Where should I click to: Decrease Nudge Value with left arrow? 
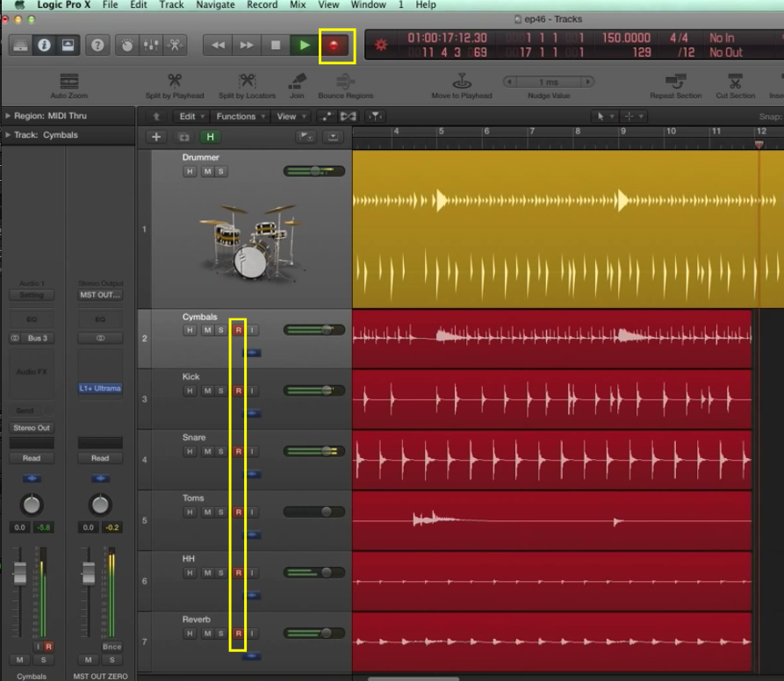click(x=509, y=82)
